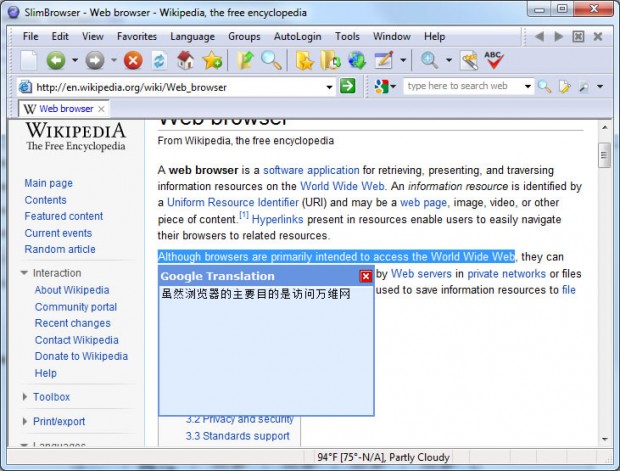Go to the Home page icon
This screenshot has height=471, width=620.
tap(185, 61)
